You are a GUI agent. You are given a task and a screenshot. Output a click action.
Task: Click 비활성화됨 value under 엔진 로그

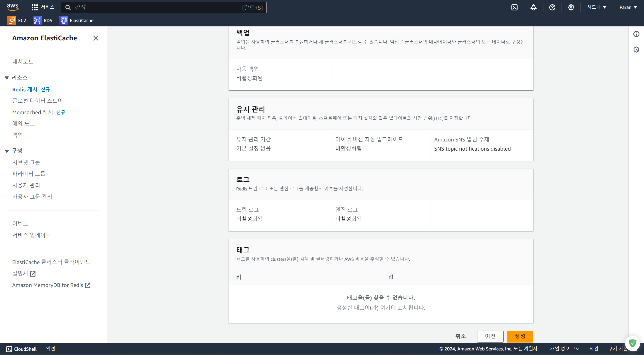[348, 219]
